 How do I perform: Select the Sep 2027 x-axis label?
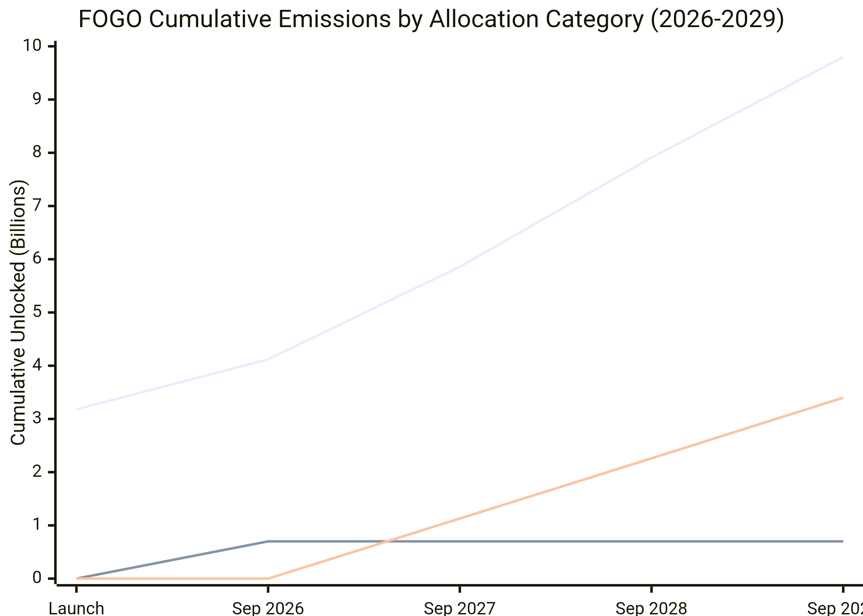459,608
